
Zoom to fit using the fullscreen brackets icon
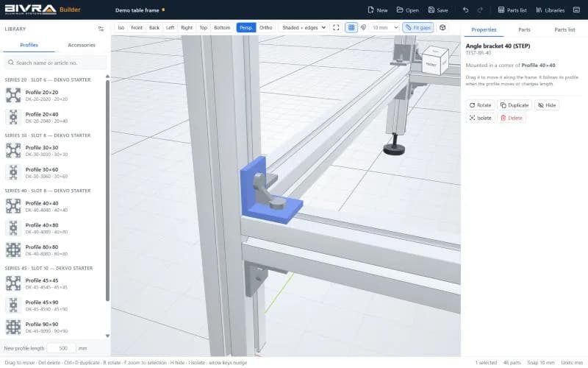point(336,27)
